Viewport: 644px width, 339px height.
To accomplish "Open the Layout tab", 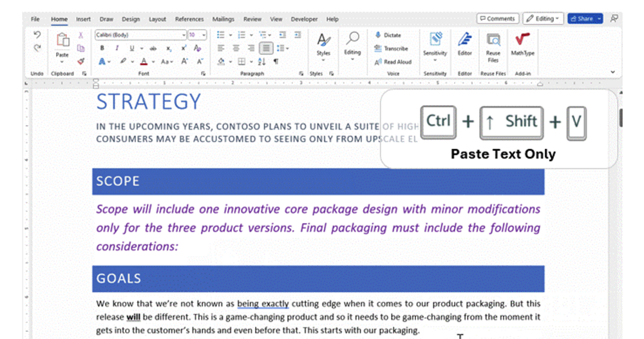I will [x=157, y=19].
